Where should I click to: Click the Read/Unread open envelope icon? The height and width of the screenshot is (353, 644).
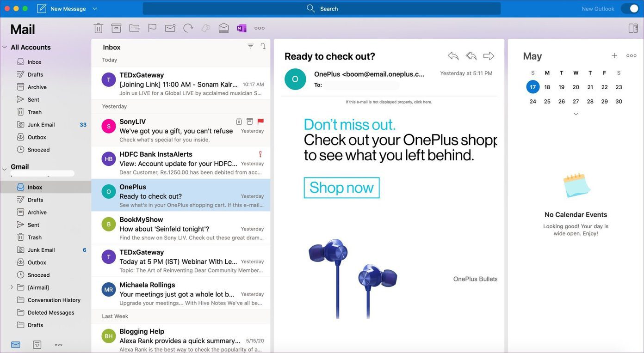(x=224, y=28)
